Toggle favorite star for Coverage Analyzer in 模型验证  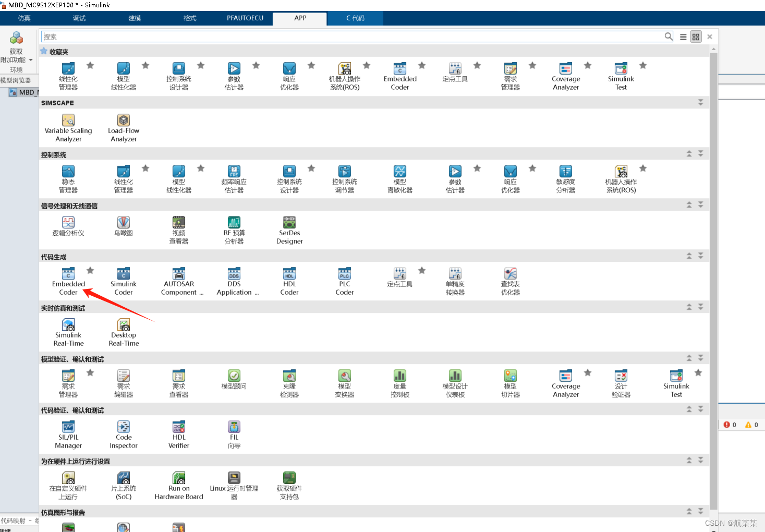pyautogui.click(x=588, y=372)
